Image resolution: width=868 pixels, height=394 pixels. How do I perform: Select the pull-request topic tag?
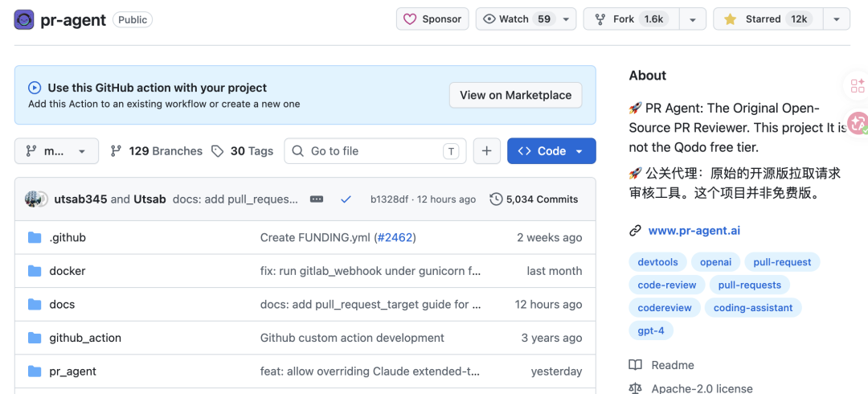(x=782, y=262)
